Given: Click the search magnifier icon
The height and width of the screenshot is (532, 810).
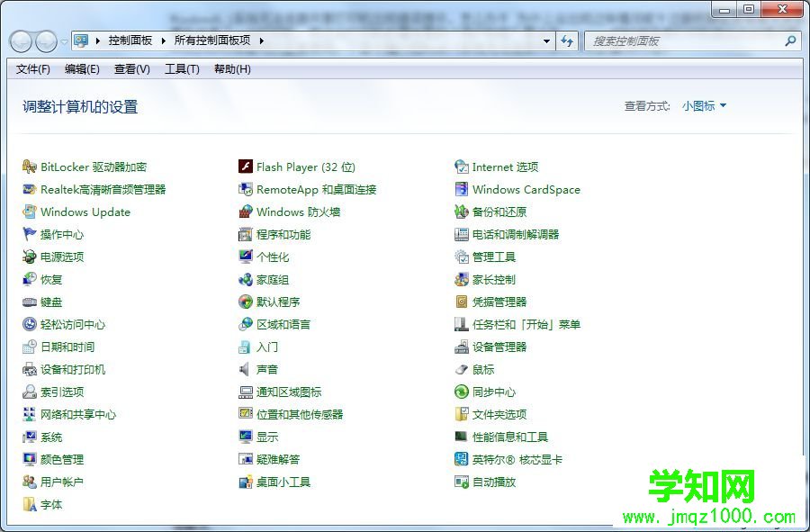Looking at the screenshot, I should 790,41.
